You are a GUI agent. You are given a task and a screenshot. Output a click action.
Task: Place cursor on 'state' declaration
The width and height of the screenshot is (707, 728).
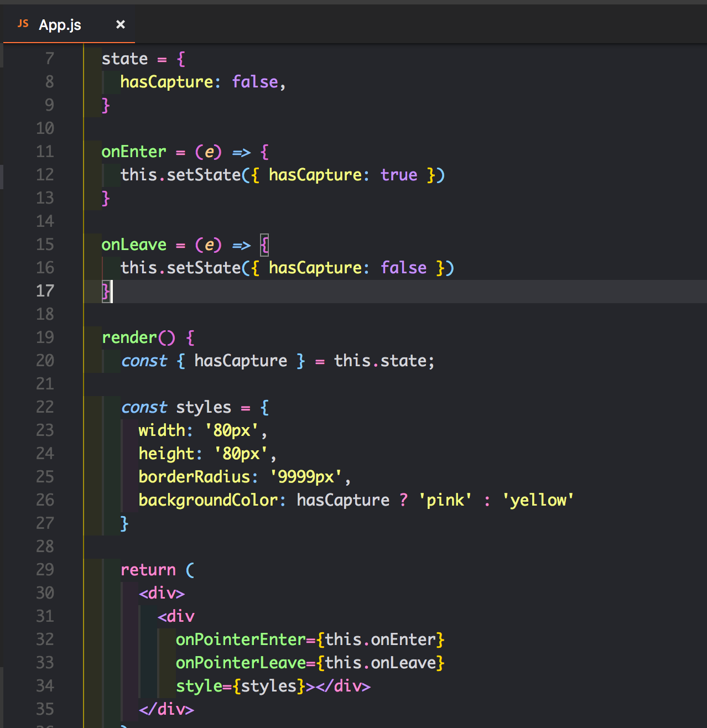coord(125,59)
